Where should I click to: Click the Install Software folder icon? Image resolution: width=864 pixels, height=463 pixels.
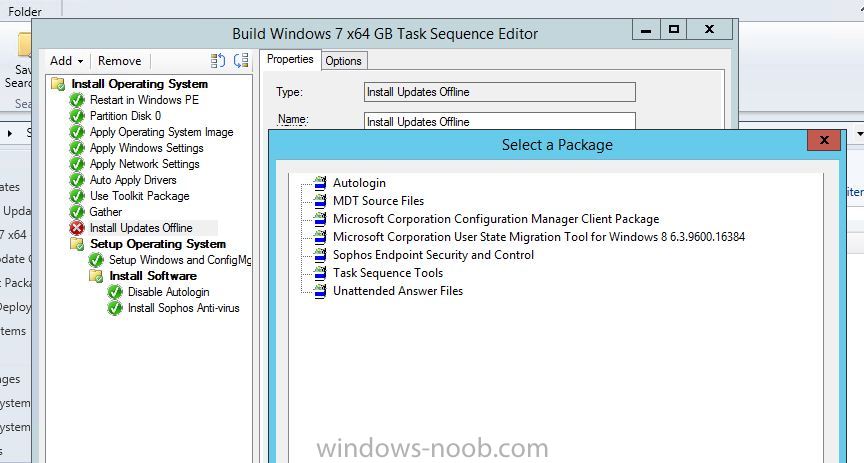pyautogui.click(x=96, y=276)
